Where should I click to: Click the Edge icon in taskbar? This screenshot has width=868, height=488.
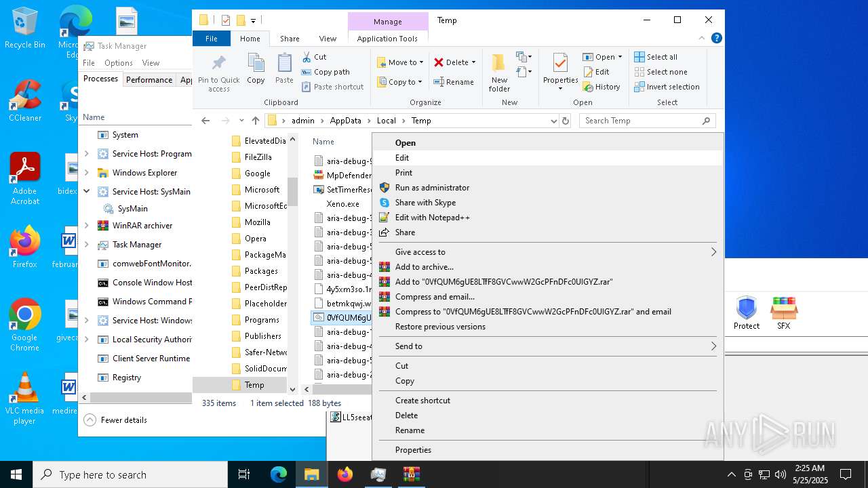click(279, 474)
